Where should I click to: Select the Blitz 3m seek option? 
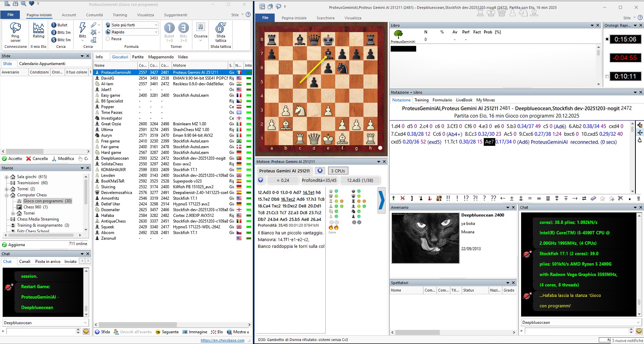click(61, 33)
